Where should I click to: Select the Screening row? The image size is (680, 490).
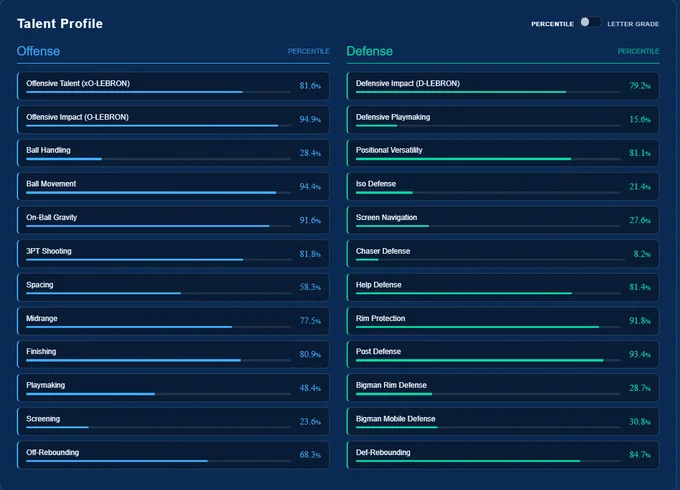click(173, 421)
